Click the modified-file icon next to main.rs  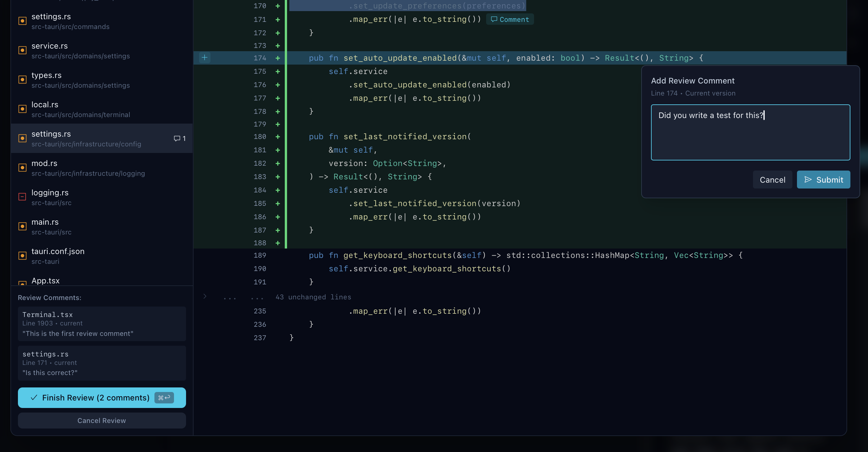point(22,226)
